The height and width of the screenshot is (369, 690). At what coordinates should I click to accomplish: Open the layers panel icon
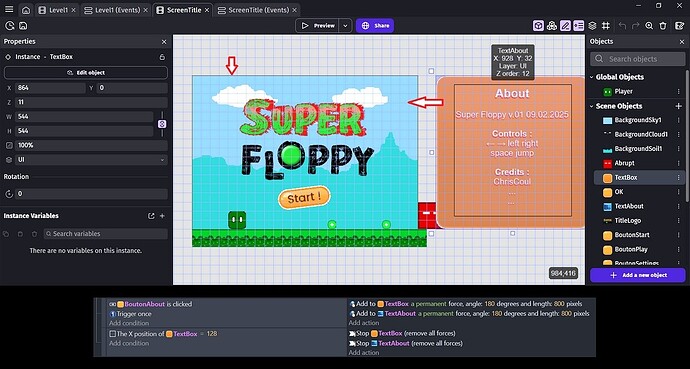coord(592,26)
